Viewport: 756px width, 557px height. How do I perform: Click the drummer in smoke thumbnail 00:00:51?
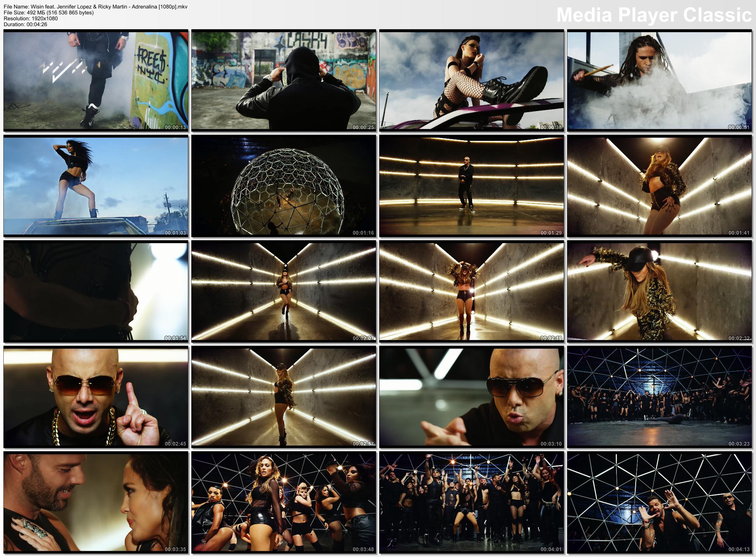(x=659, y=81)
